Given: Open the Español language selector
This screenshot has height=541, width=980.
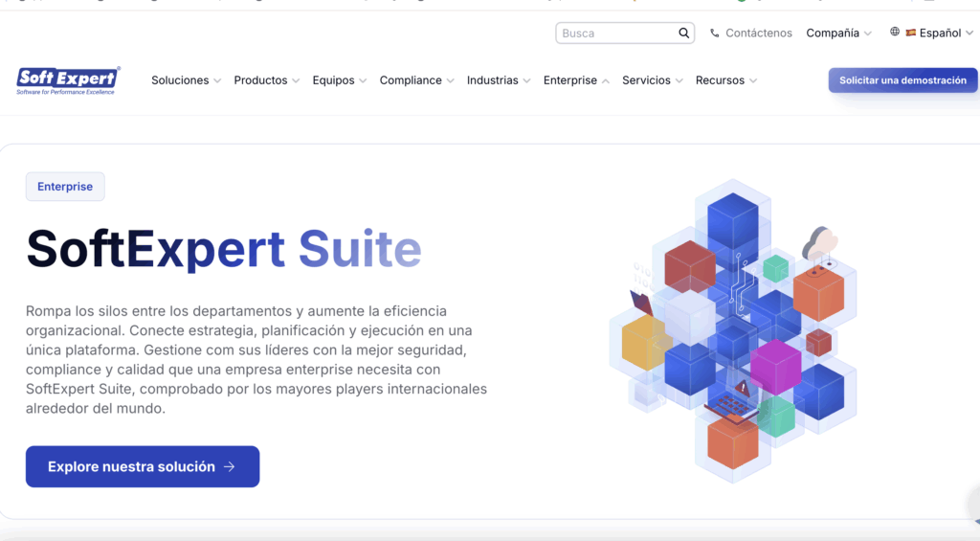Looking at the screenshot, I should click(932, 33).
